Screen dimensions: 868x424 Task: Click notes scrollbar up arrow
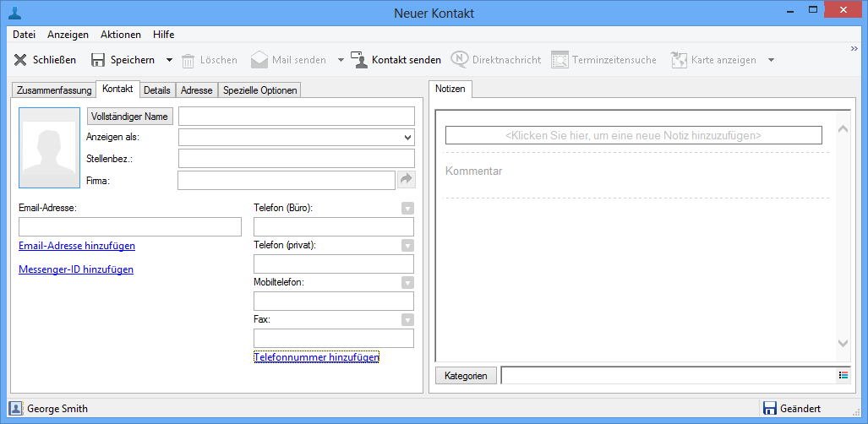[x=843, y=129]
